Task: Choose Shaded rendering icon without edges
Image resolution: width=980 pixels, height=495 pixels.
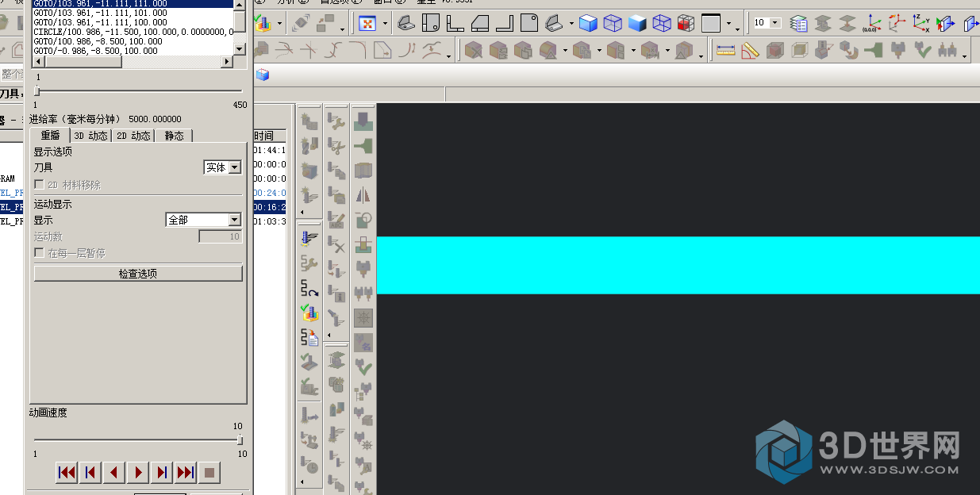Action: (x=637, y=24)
